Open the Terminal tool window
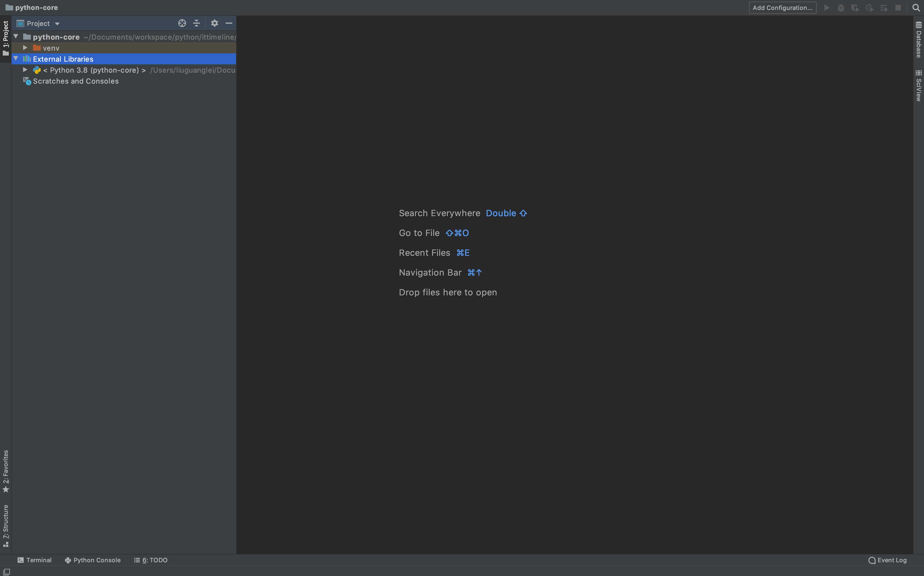This screenshot has width=924, height=576. 34,560
